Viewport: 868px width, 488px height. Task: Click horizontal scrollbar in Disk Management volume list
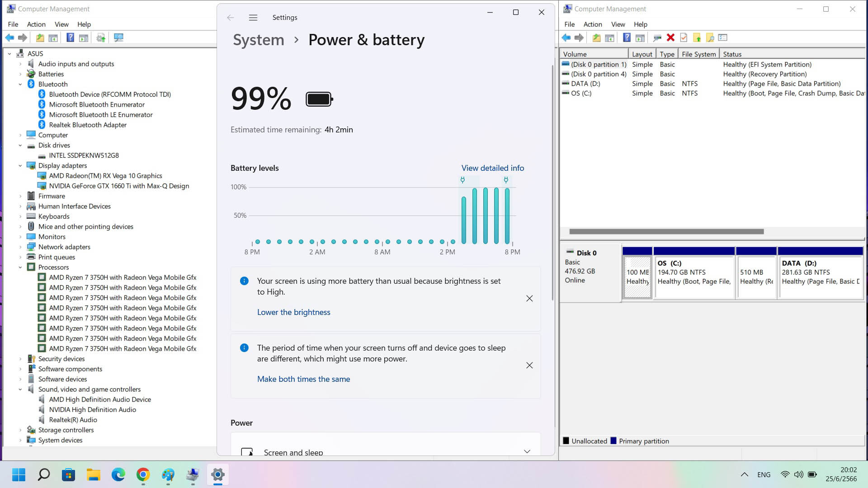coord(666,232)
